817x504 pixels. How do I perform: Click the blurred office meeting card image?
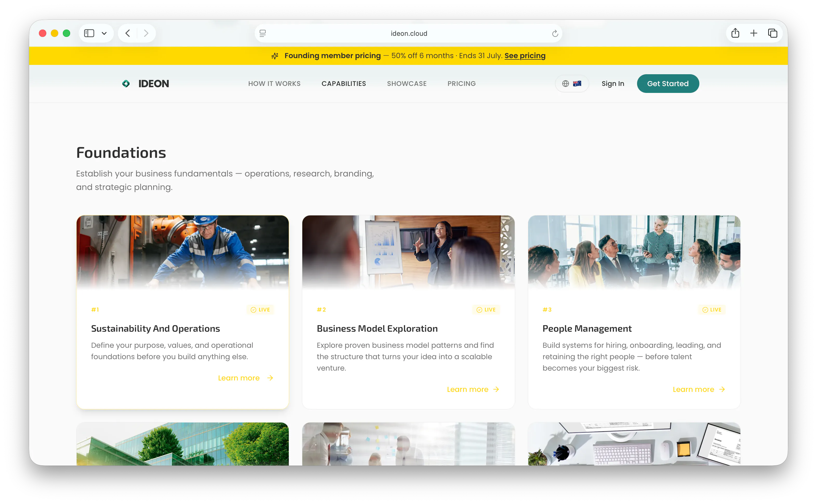point(408,444)
